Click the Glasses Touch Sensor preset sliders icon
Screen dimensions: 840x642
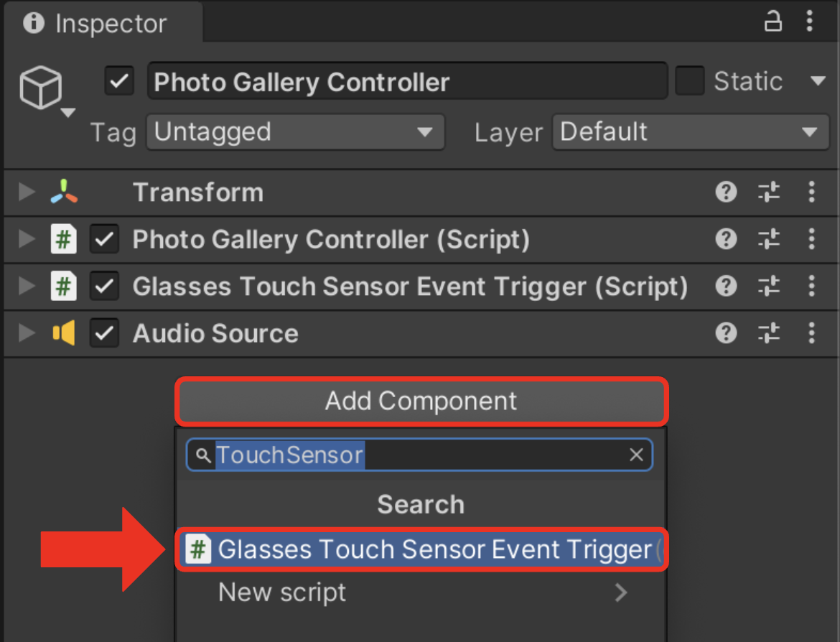pyautogui.click(x=769, y=286)
